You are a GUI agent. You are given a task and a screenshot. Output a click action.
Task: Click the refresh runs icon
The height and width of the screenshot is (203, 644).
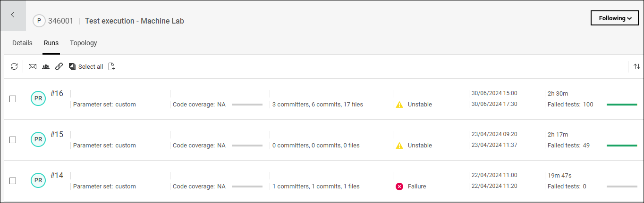click(x=14, y=67)
